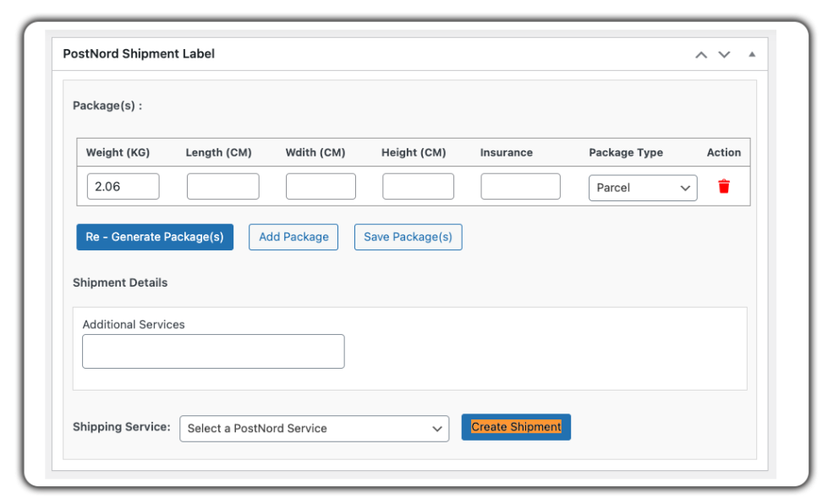Click the Add Package button
This screenshot has height=504, width=828.
(293, 237)
